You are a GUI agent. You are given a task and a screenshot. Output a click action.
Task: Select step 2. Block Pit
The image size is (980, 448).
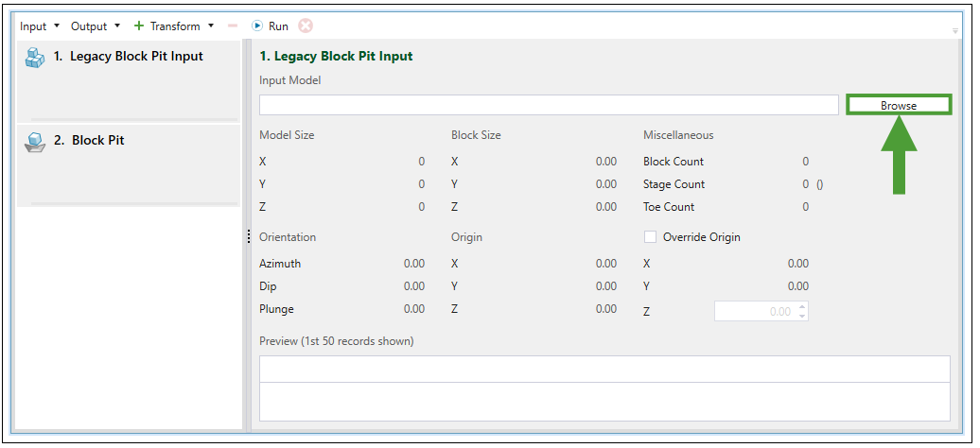tap(128, 165)
